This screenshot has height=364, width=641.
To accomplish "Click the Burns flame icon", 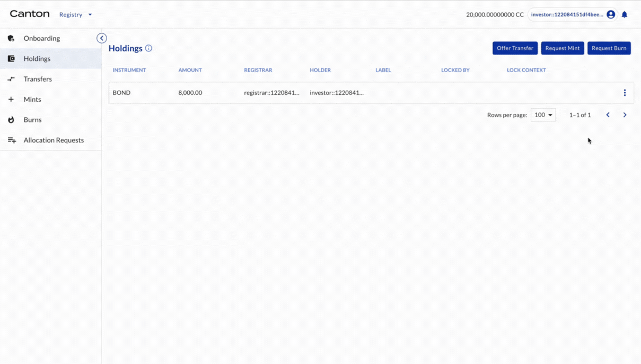I will point(11,120).
